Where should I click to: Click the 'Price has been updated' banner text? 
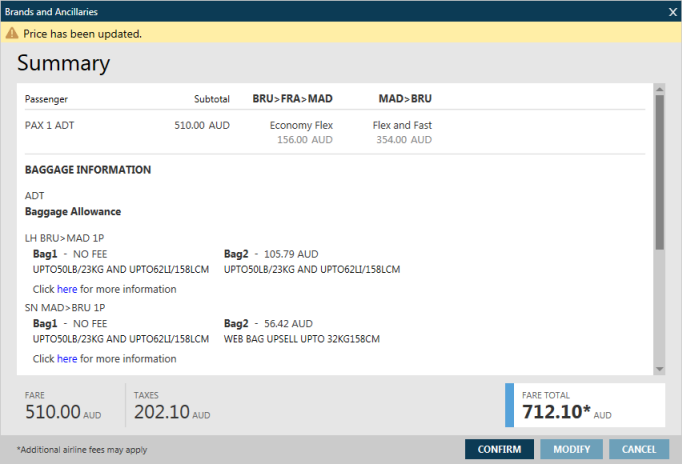tap(83, 33)
